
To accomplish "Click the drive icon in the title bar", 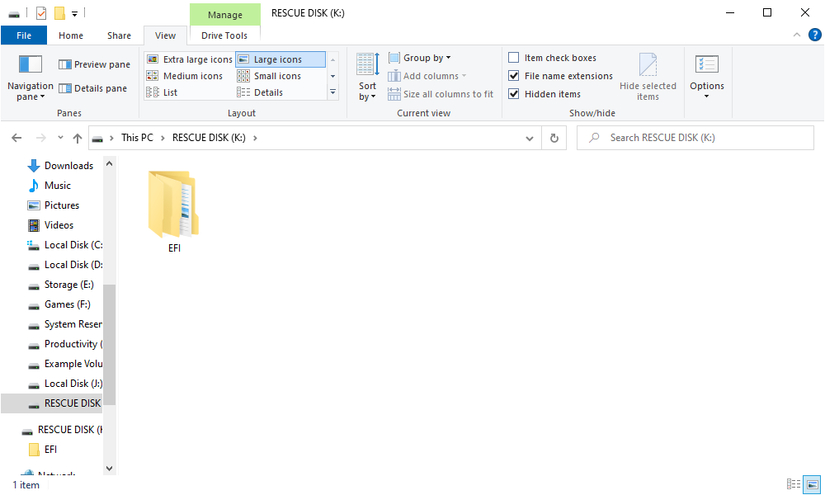I will click(x=14, y=14).
